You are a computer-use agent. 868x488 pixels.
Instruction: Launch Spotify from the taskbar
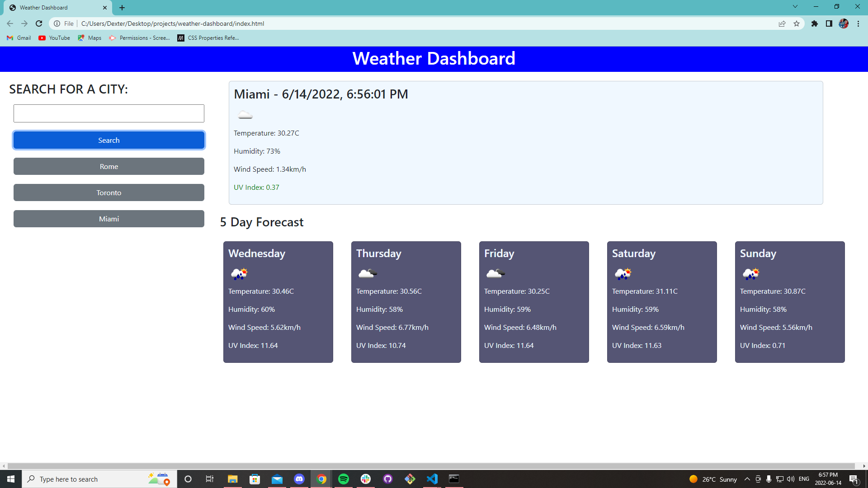(344, 479)
